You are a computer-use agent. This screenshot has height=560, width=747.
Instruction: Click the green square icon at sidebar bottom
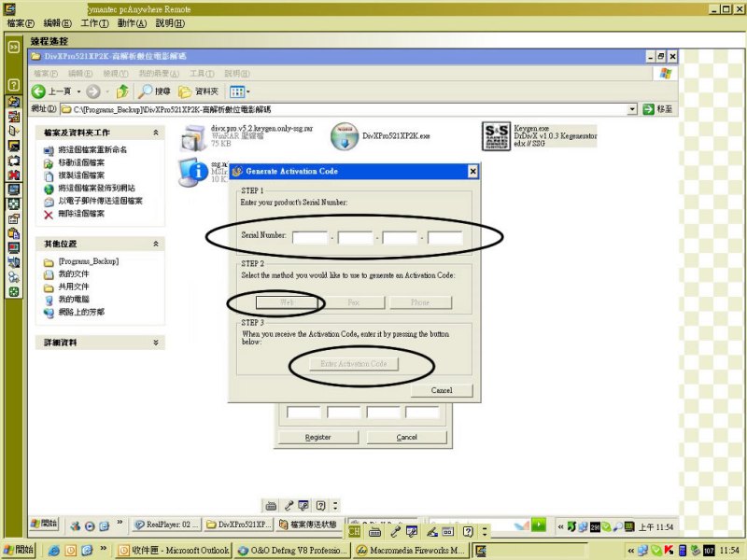[13, 292]
